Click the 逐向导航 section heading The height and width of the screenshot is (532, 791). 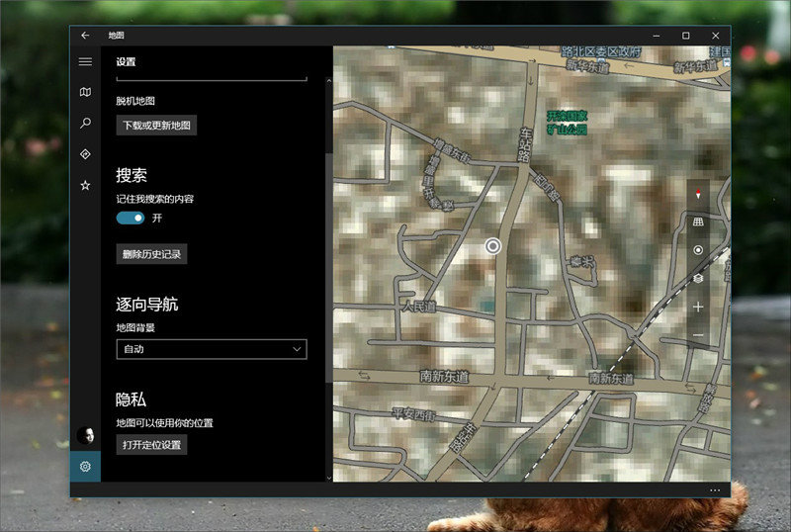(x=146, y=305)
